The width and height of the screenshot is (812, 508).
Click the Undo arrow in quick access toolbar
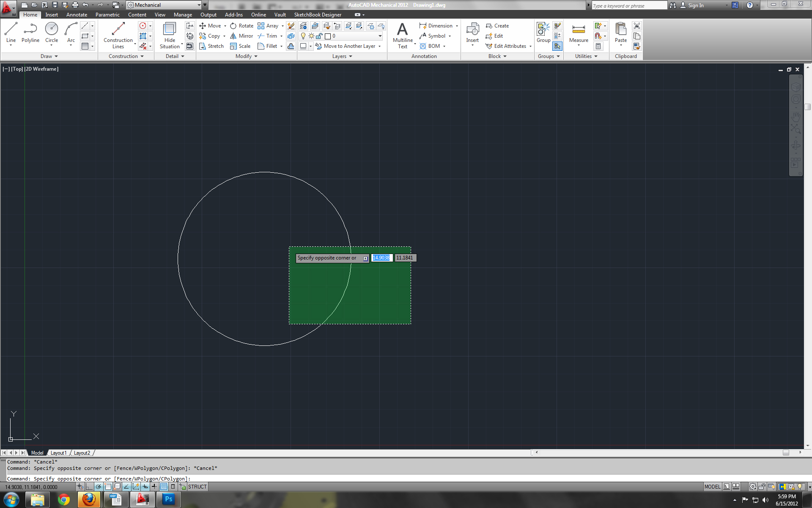tap(85, 5)
